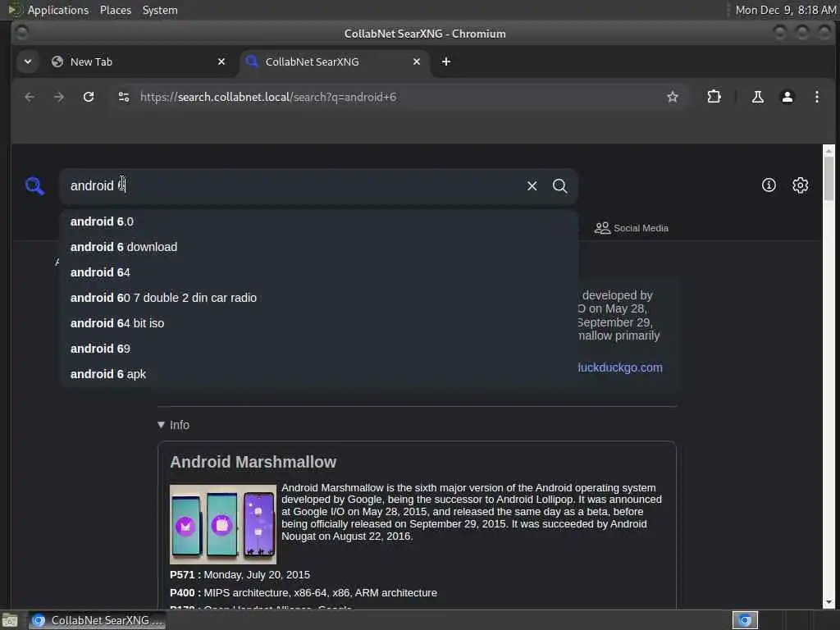
Task: Open the Places menu
Action: [116, 10]
